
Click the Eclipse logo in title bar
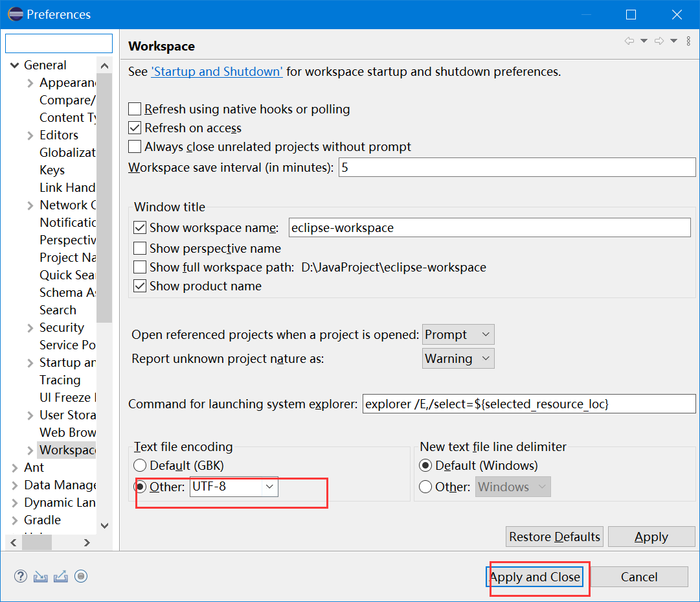15,14
